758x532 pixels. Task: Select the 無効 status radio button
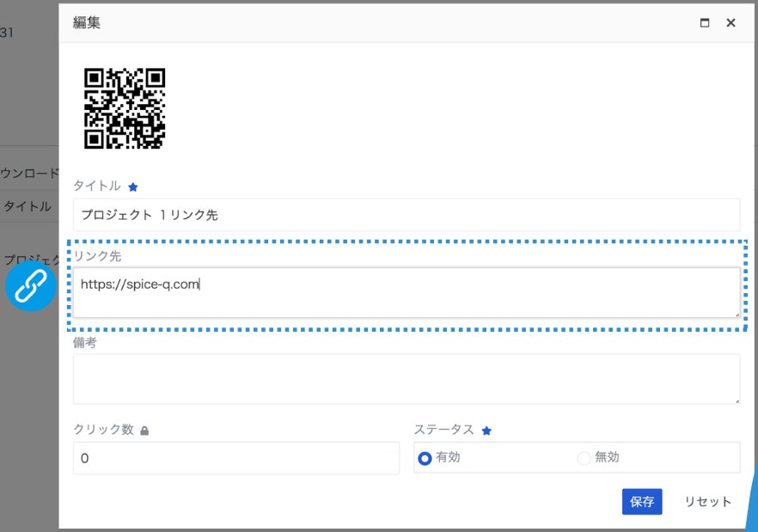[584, 458]
